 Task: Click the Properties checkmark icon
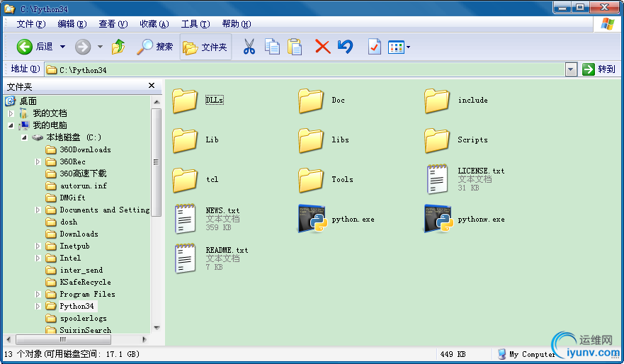click(375, 47)
